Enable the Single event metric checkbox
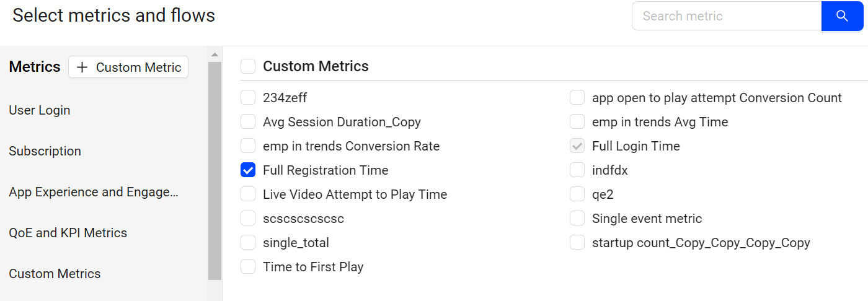Screen dimensions: 868x301 click(577, 219)
